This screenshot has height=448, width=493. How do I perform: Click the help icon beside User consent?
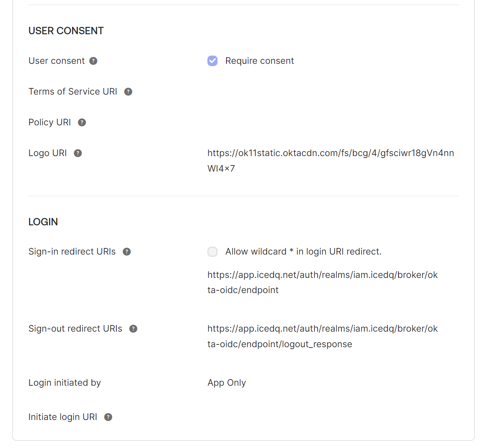click(93, 61)
